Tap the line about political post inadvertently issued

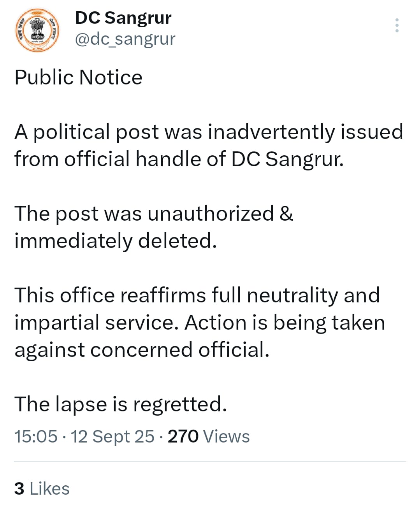[209, 132]
